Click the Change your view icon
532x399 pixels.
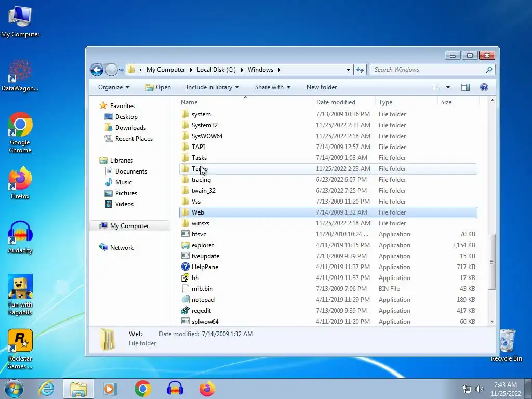click(x=436, y=87)
